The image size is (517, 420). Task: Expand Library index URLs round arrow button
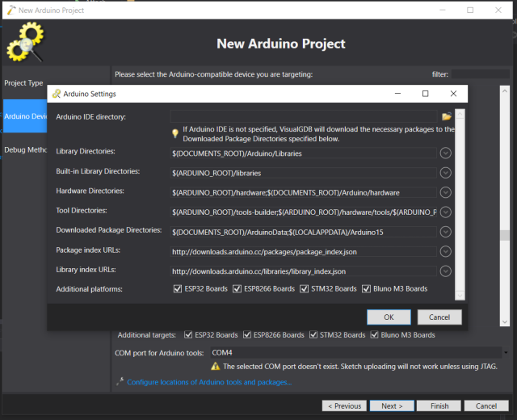[445, 271]
